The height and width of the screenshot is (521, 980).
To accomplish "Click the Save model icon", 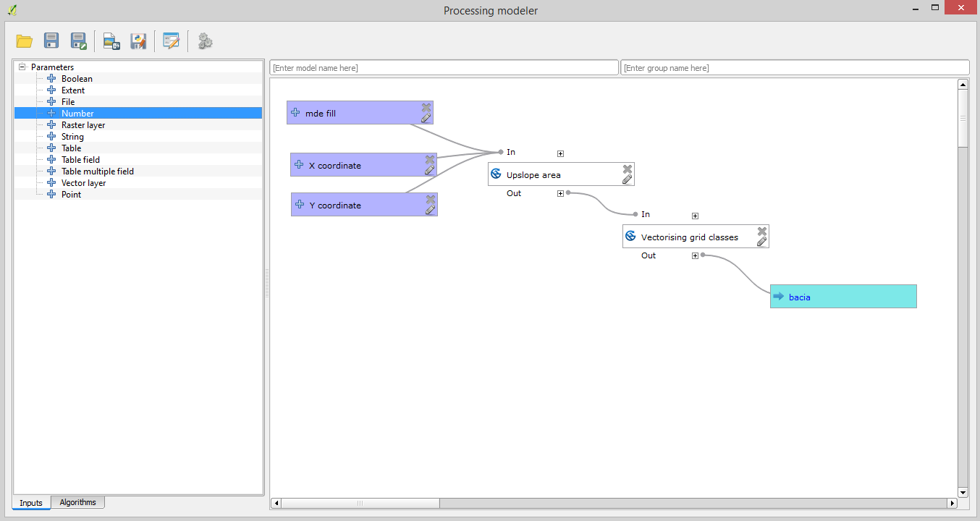I will [51, 41].
